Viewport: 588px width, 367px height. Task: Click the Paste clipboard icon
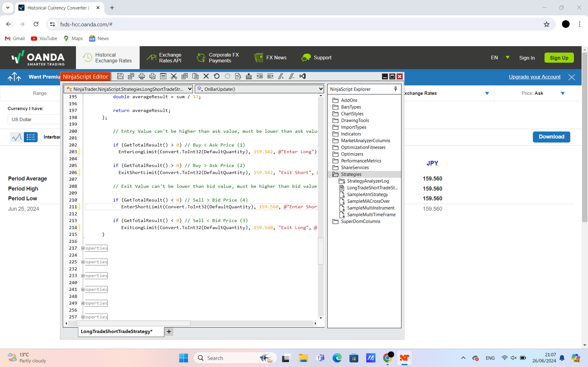195,76
